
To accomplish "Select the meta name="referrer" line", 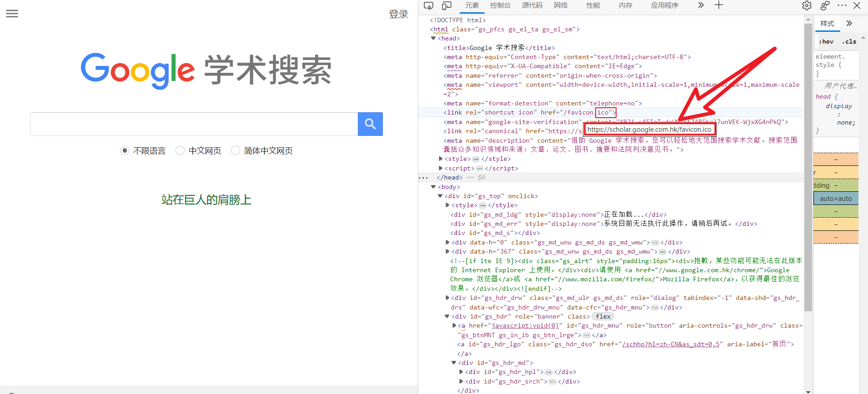I will click(550, 75).
